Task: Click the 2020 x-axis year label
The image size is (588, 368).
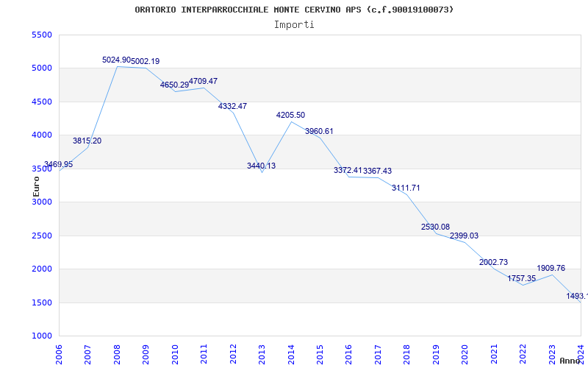Action: pyautogui.click(x=465, y=355)
